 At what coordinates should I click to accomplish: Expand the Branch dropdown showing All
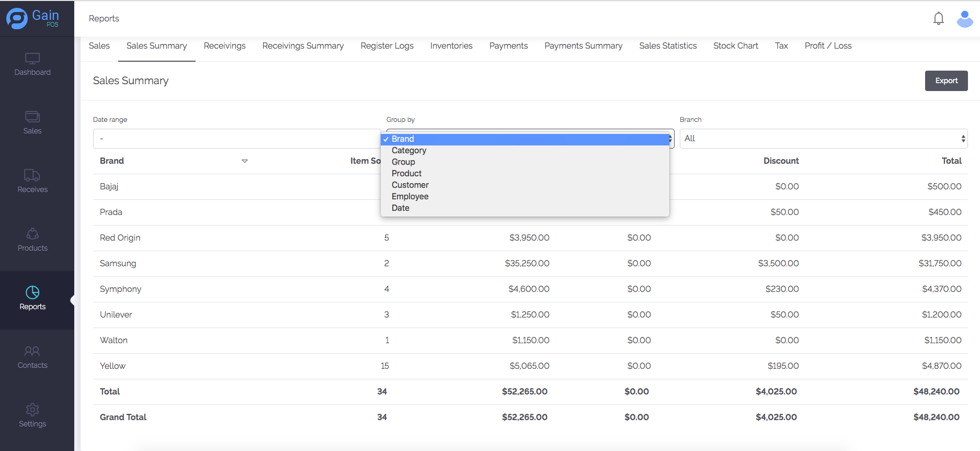coord(823,139)
